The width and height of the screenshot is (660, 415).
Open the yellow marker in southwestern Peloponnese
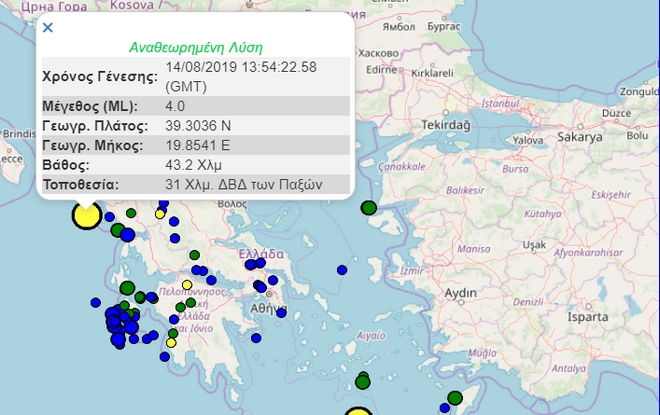tap(171, 343)
